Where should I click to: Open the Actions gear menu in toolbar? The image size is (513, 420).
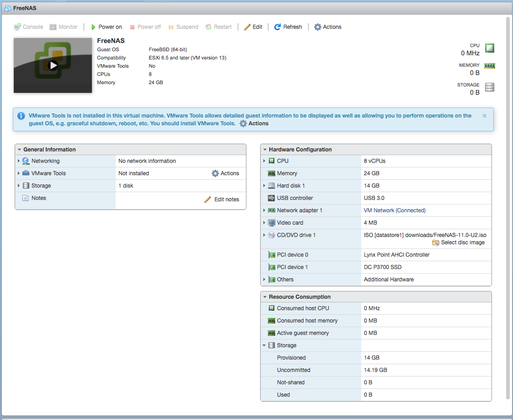pos(327,27)
